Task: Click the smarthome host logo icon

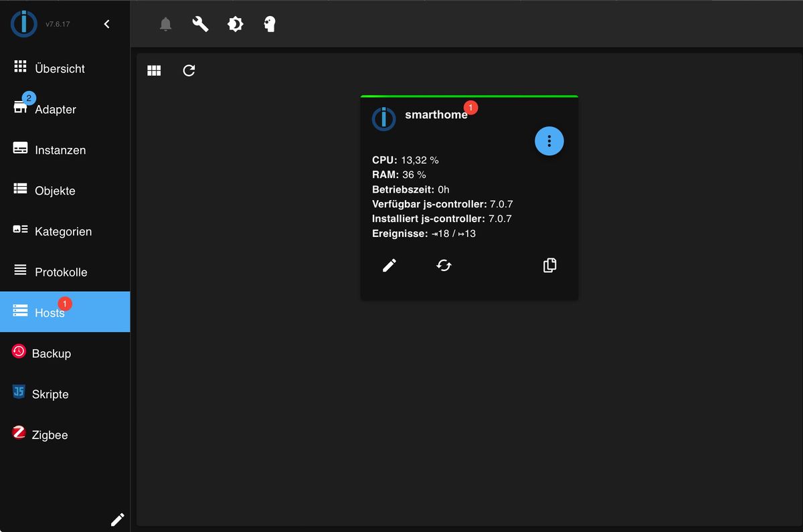Action: click(x=384, y=118)
